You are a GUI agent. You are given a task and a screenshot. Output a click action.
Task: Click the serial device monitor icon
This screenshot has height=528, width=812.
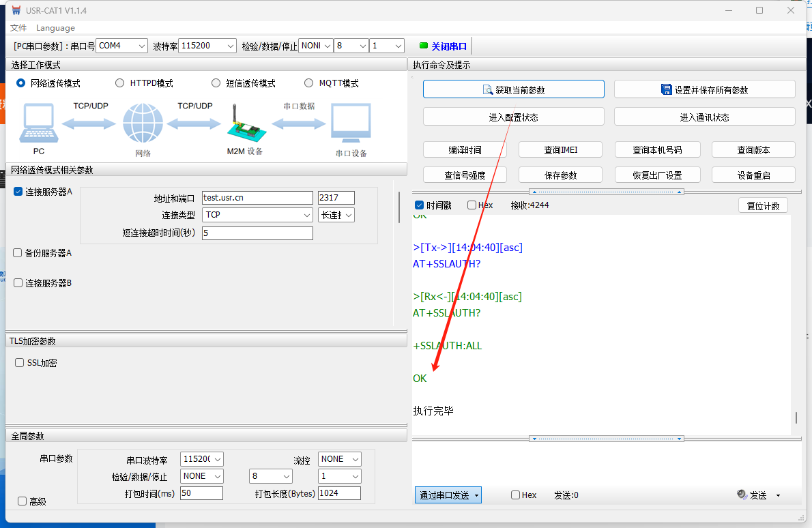351,123
